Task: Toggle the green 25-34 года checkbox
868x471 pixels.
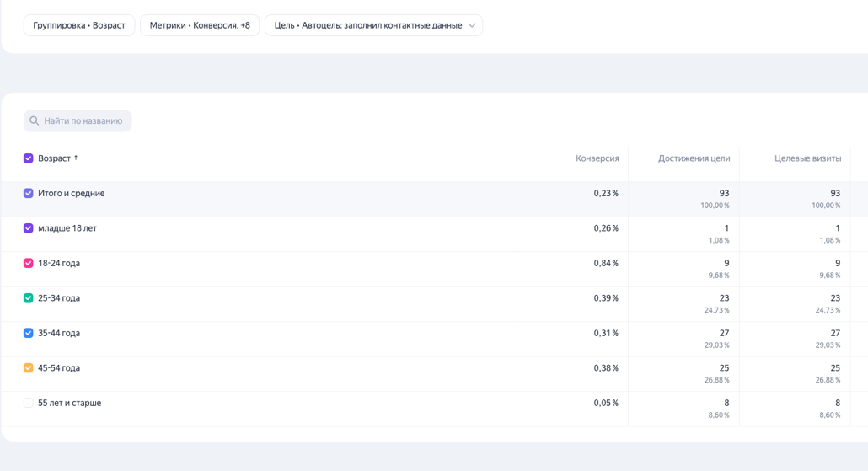Action: tap(28, 298)
